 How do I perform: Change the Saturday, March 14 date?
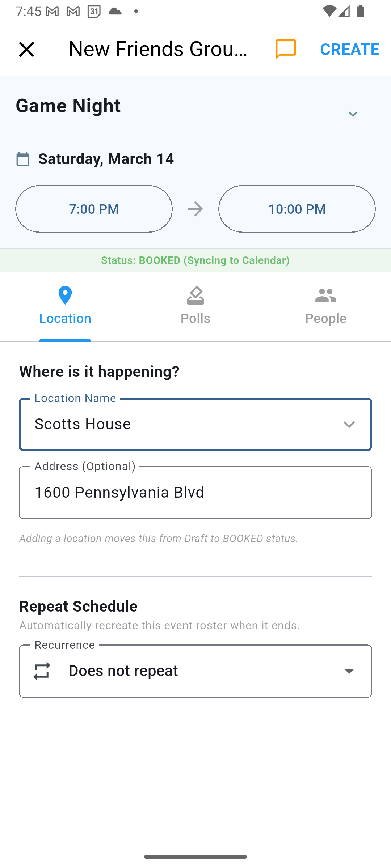tap(106, 159)
